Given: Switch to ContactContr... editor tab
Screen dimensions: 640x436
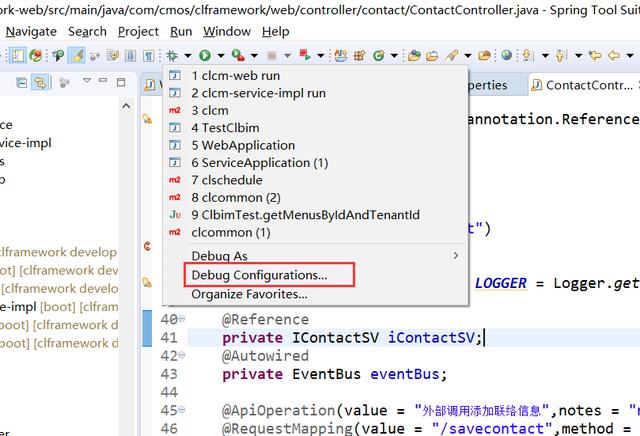Looking at the screenshot, I should click(x=584, y=85).
